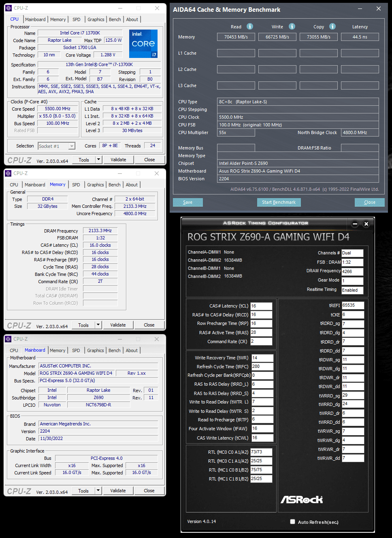Open About tab in CPU-Z Mainboard window
The width and height of the screenshot is (392, 538).
(x=132, y=350)
